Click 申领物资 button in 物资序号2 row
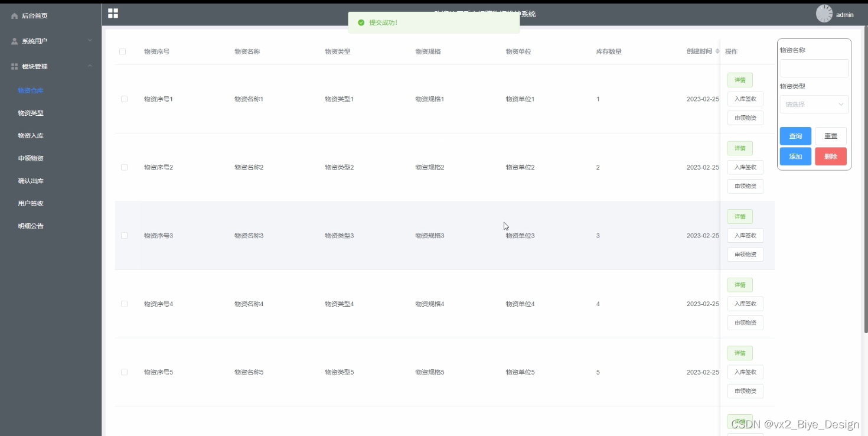 tap(745, 186)
